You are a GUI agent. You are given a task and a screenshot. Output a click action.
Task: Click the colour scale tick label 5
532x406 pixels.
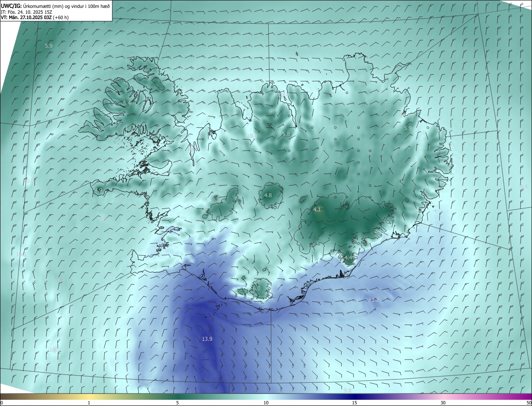[177, 403]
